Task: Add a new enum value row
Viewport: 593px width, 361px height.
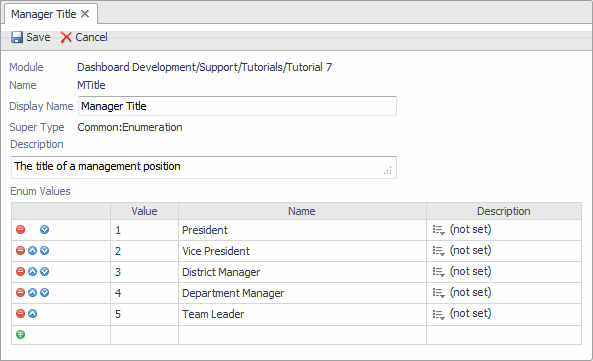Action: coord(20,335)
